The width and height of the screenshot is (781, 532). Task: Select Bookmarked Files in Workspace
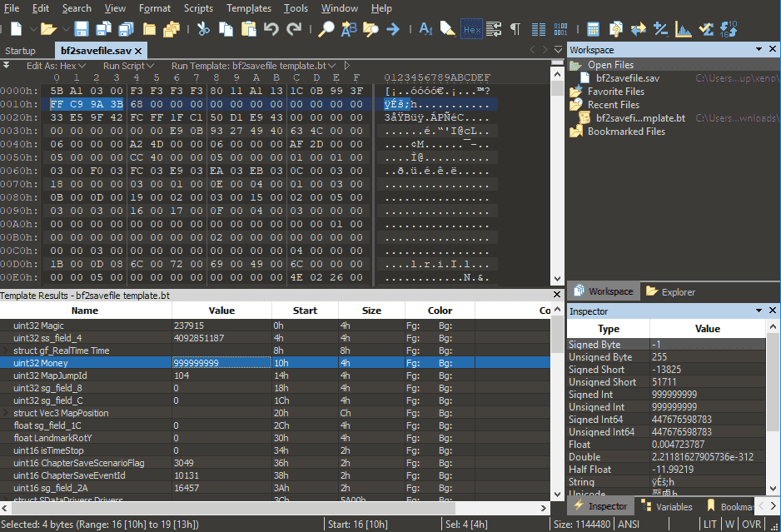(x=626, y=132)
